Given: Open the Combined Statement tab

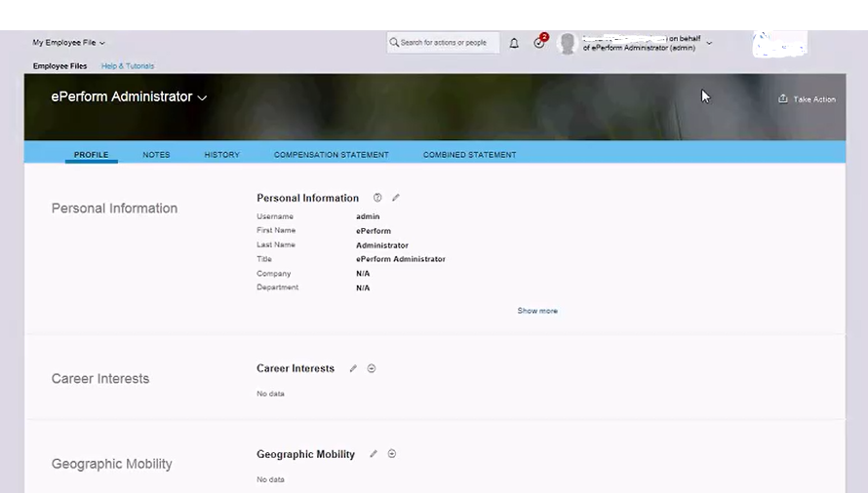Looking at the screenshot, I should click(x=469, y=155).
